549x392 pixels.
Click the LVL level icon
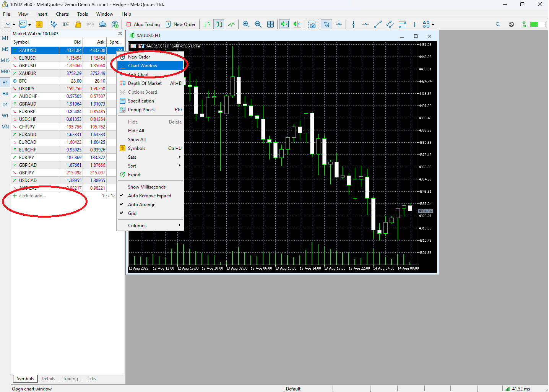[524, 24]
